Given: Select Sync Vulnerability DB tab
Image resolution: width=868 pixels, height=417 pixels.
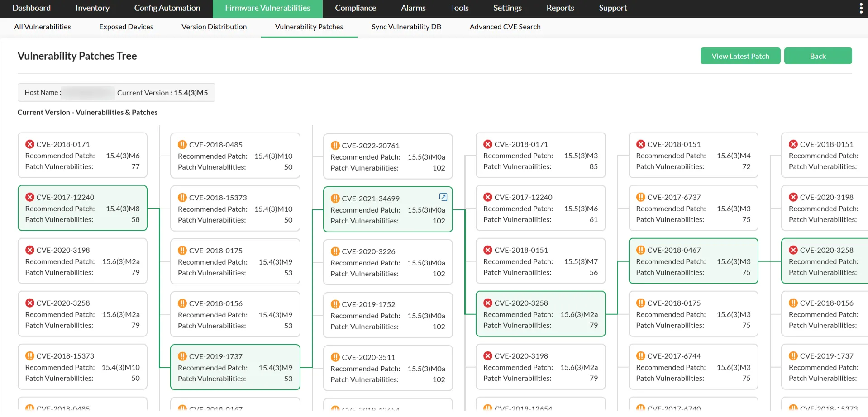Looking at the screenshot, I should pos(406,27).
